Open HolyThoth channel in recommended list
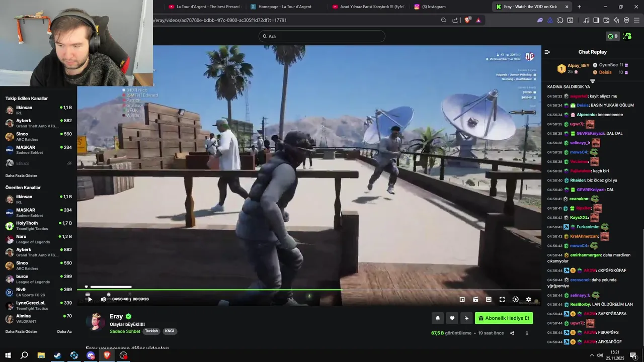Screen dimensions: 644x362 pos(39,226)
